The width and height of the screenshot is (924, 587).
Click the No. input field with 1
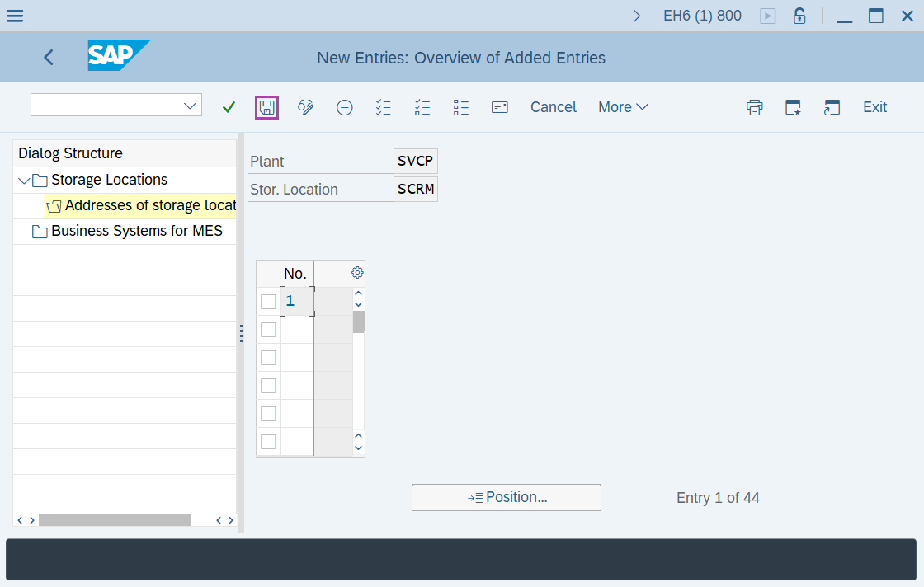pos(297,302)
